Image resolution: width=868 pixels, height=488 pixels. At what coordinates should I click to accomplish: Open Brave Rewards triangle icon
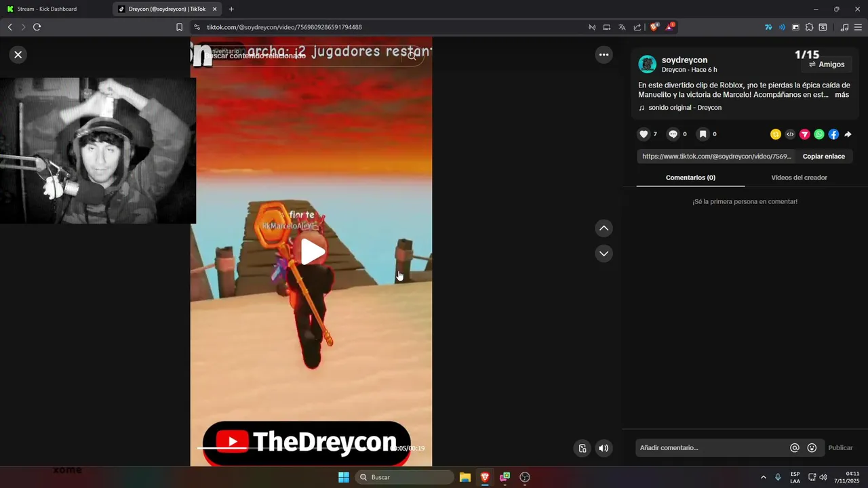pos(670,27)
